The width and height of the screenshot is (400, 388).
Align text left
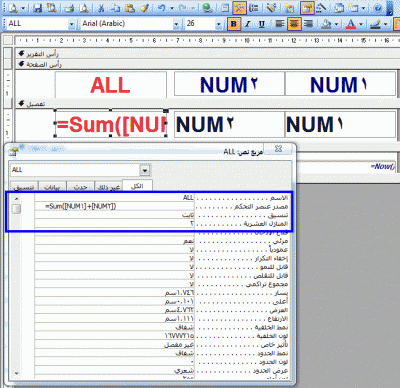tap(280, 24)
